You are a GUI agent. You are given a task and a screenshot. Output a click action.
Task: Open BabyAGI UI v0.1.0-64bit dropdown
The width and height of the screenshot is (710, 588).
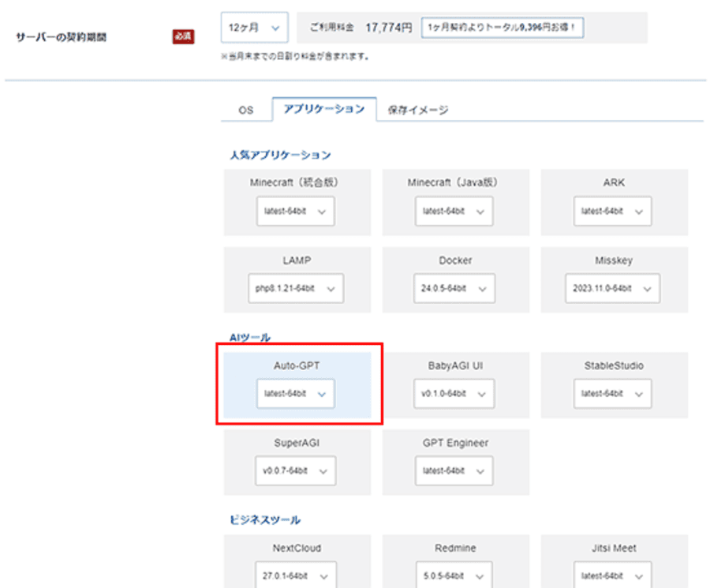click(454, 394)
